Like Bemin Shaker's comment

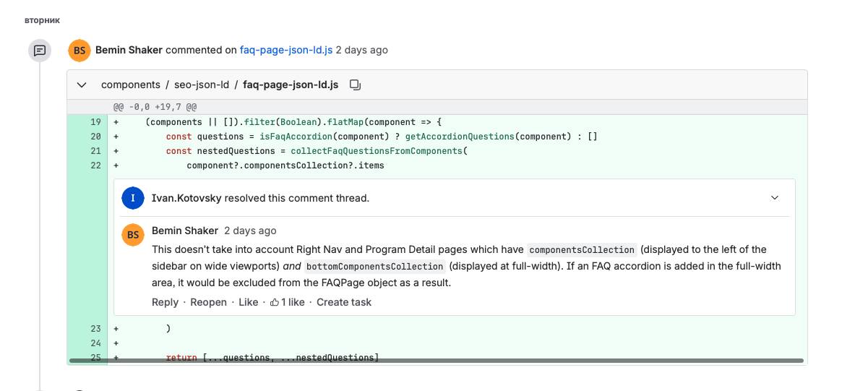click(x=248, y=303)
